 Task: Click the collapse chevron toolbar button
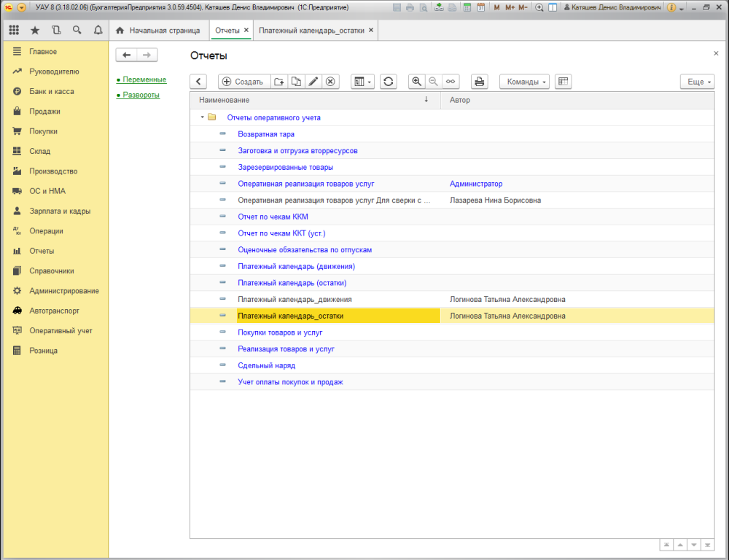click(198, 82)
